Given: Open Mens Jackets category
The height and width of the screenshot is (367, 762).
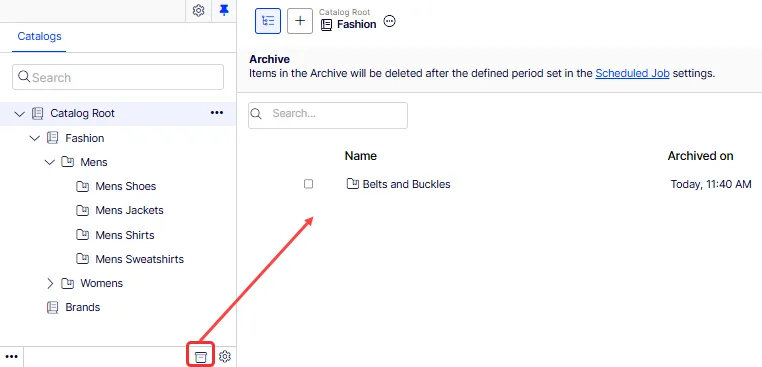Looking at the screenshot, I should point(130,210).
